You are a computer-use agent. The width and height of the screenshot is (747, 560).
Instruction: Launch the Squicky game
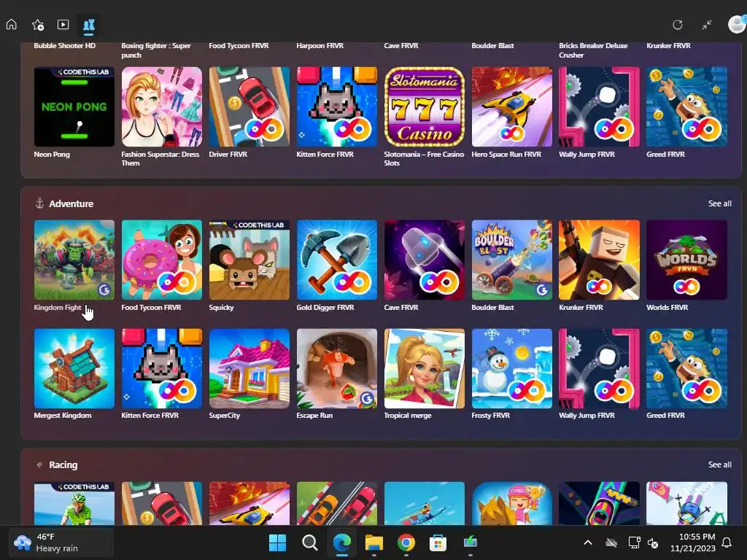point(249,260)
